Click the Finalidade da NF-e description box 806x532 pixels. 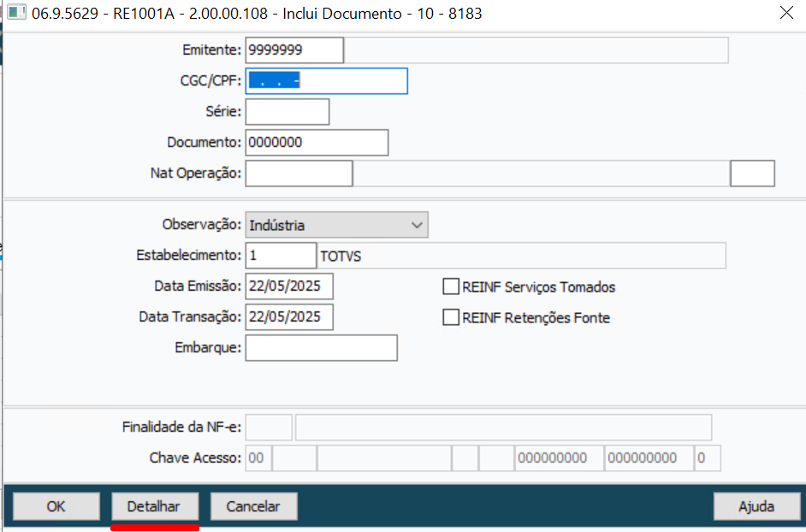(504, 427)
